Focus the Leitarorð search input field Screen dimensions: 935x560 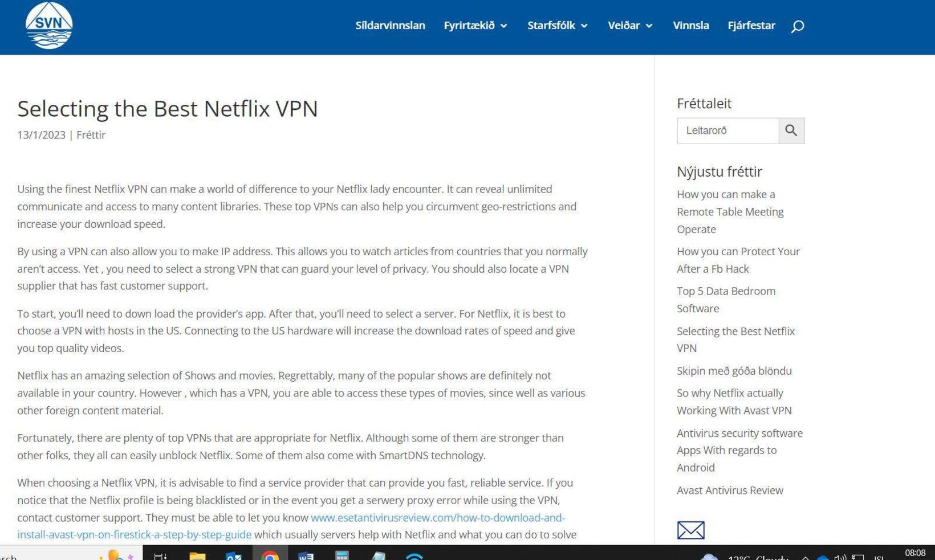[727, 130]
